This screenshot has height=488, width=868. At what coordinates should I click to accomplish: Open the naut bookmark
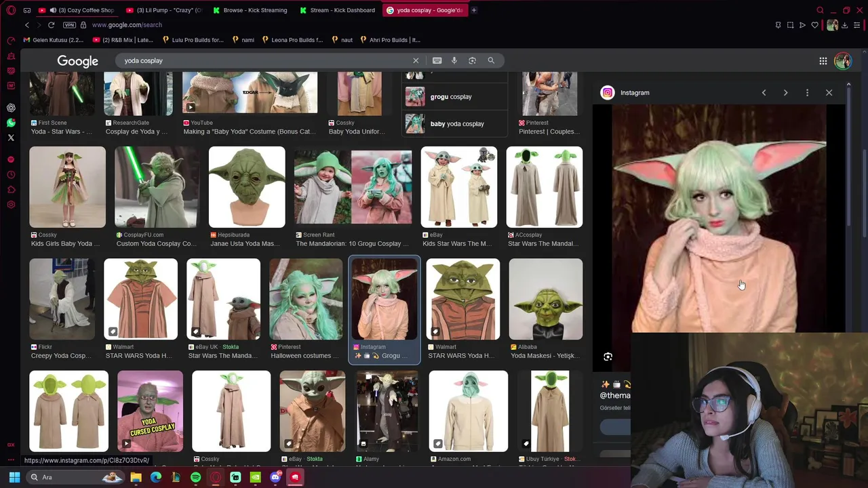(x=342, y=40)
